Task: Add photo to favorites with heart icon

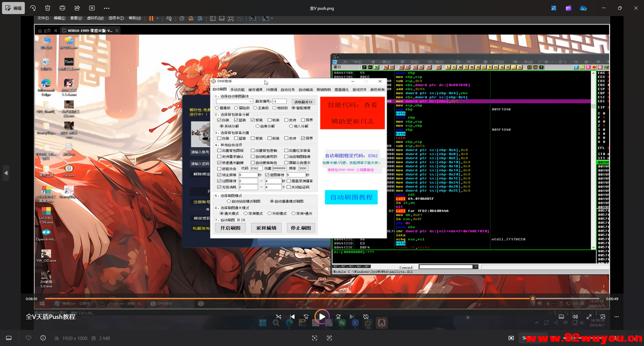Action: 29,338
